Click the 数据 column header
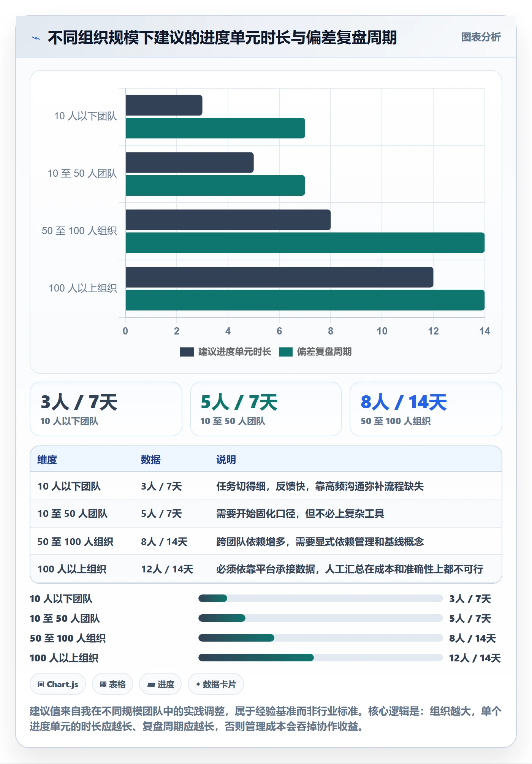The width and height of the screenshot is (532, 764). click(150, 460)
